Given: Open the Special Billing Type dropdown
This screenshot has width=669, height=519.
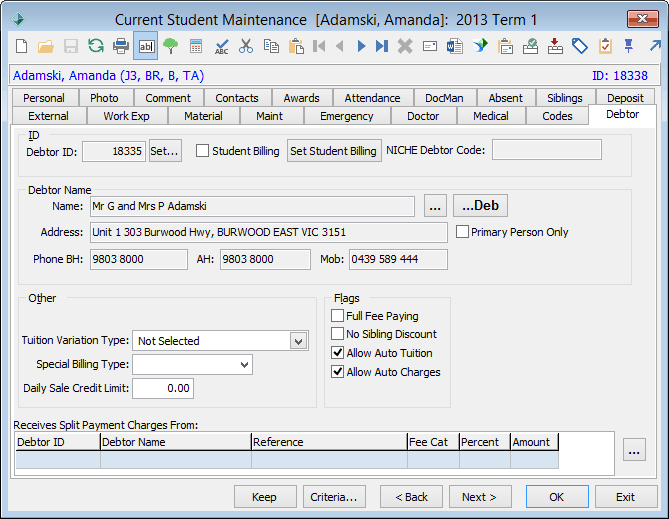Looking at the screenshot, I should pyautogui.click(x=244, y=365).
